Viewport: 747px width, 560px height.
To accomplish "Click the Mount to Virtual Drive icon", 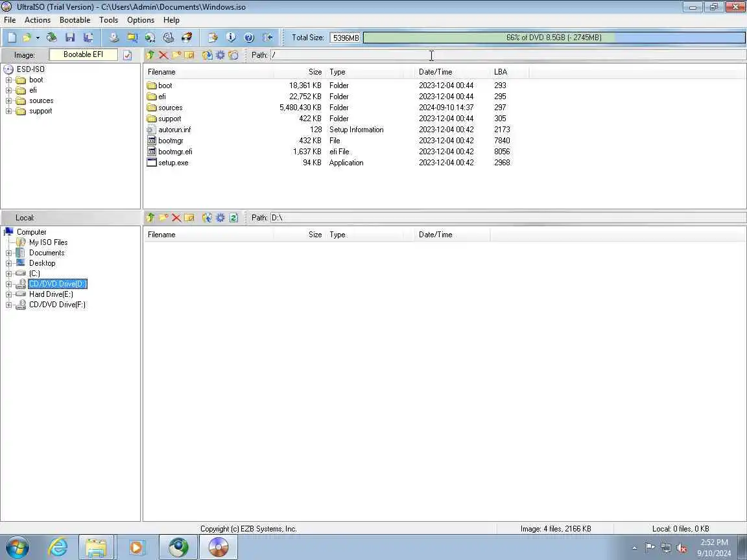I will click(x=168, y=38).
